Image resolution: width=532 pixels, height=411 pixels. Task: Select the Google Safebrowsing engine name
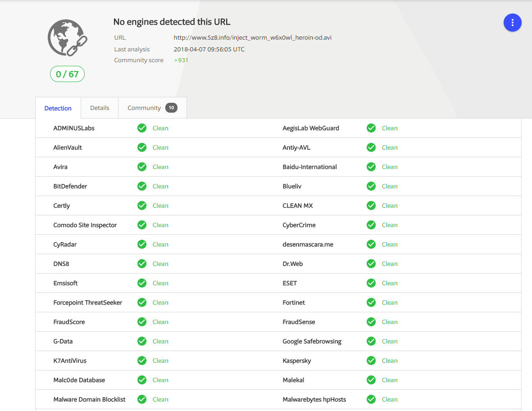pyautogui.click(x=312, y=341)
